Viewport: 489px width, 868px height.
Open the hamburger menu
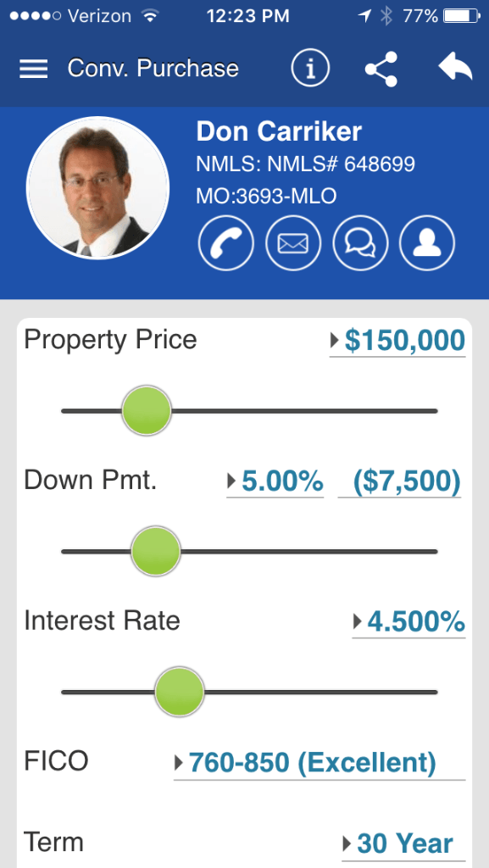click(34, 70)
